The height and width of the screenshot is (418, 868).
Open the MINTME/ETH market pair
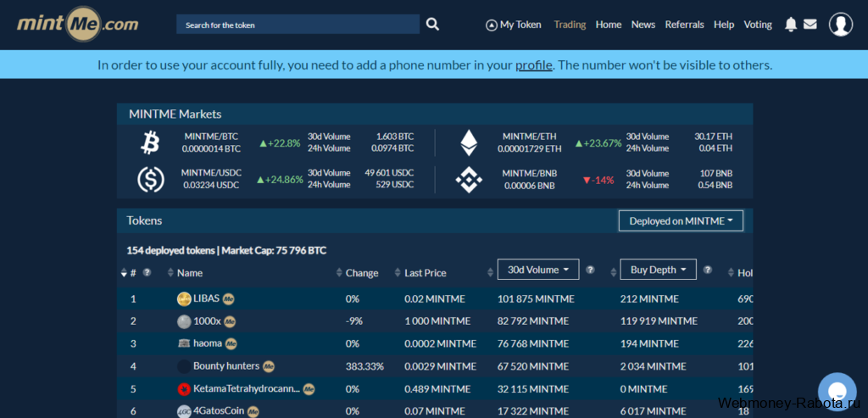529,137
